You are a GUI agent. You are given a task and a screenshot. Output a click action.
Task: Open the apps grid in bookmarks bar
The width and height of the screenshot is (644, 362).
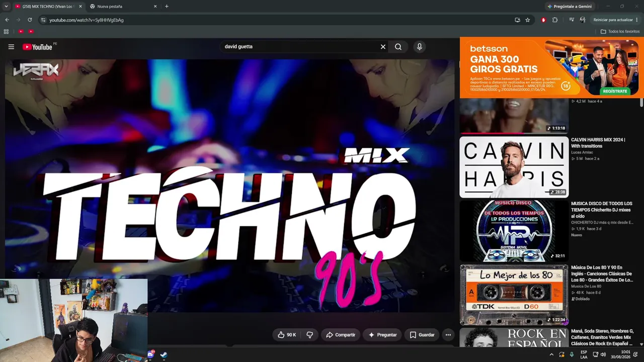pos(6,32)
